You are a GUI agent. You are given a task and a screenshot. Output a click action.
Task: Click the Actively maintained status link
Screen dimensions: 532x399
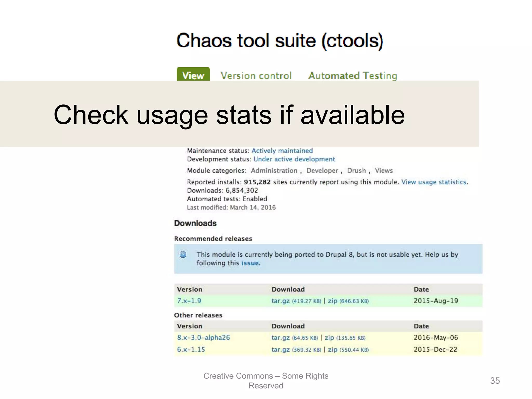282,151
